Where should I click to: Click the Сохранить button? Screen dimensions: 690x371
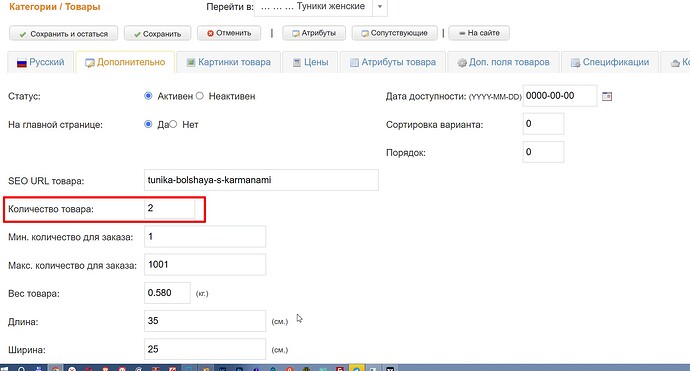158,33
